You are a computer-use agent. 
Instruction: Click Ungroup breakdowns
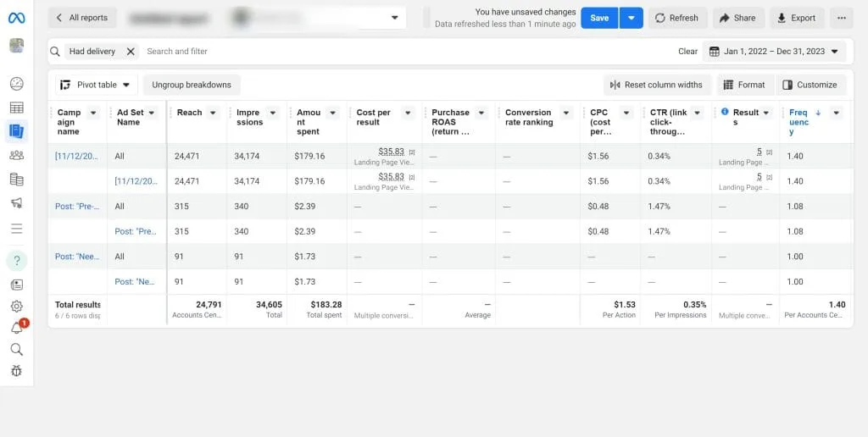(x=192, y=85)
